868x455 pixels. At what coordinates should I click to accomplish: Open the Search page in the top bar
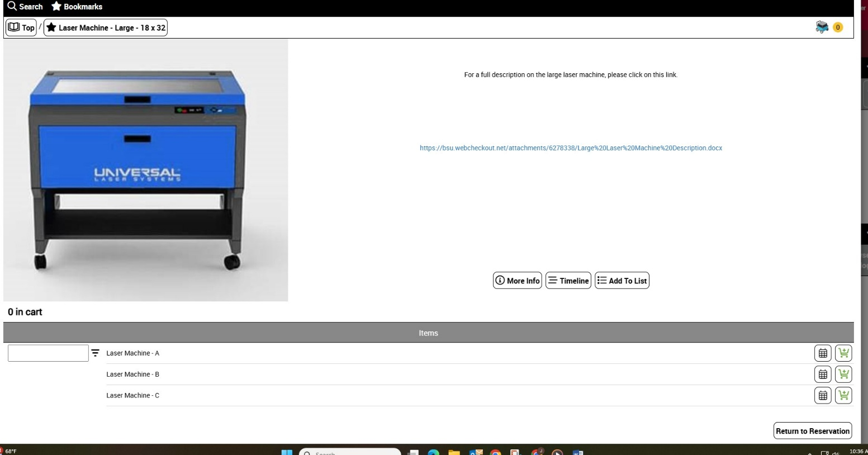click(25, 7)
